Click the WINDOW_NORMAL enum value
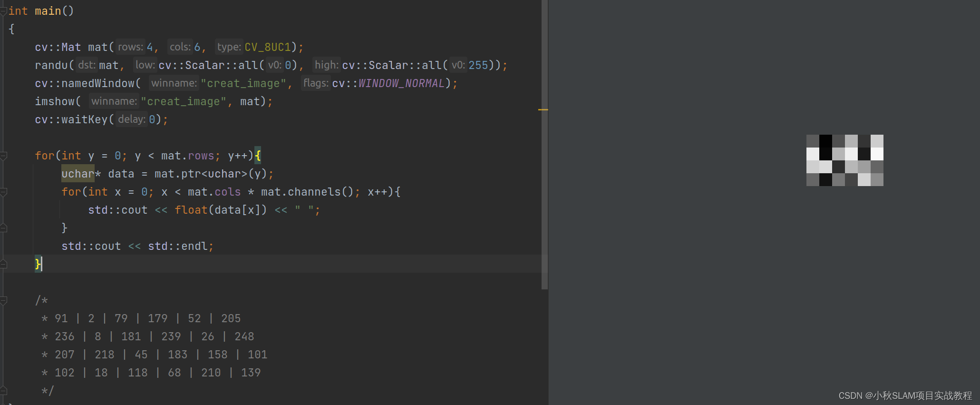This screenshot has height=405, width=980. coord(401,83)
